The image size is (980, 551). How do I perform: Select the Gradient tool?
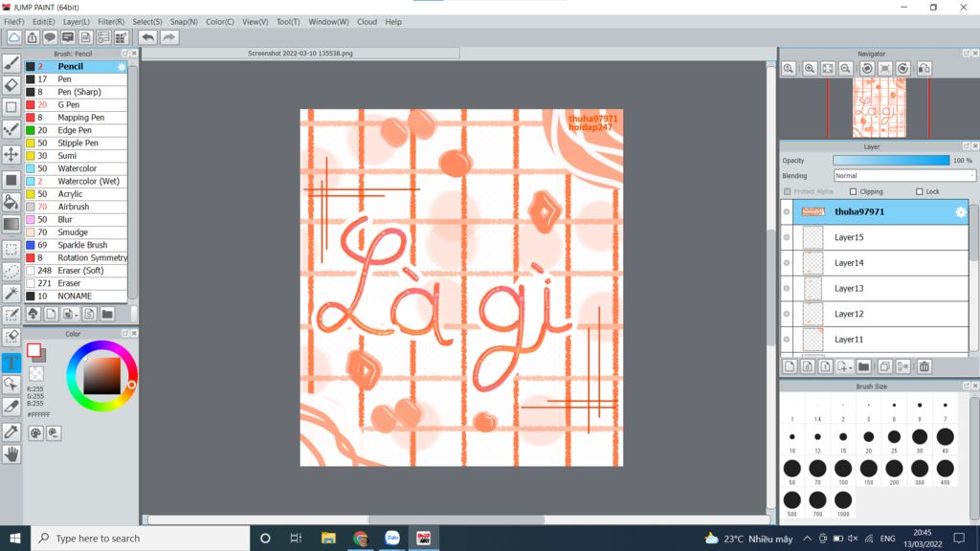click(11, 224)
